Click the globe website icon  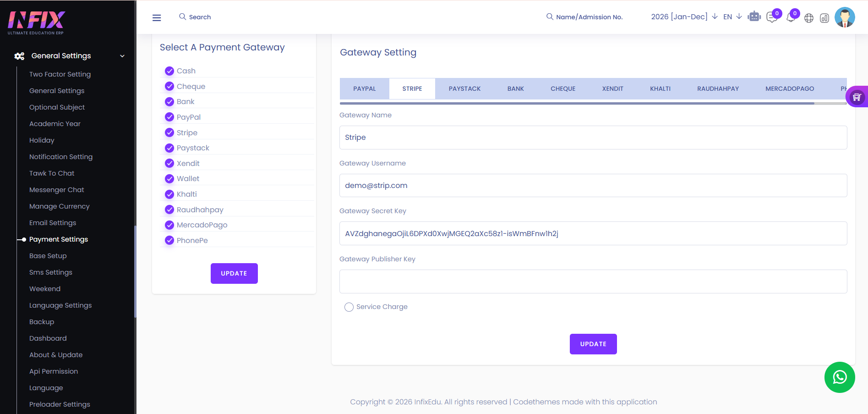[x=809, y=18]
